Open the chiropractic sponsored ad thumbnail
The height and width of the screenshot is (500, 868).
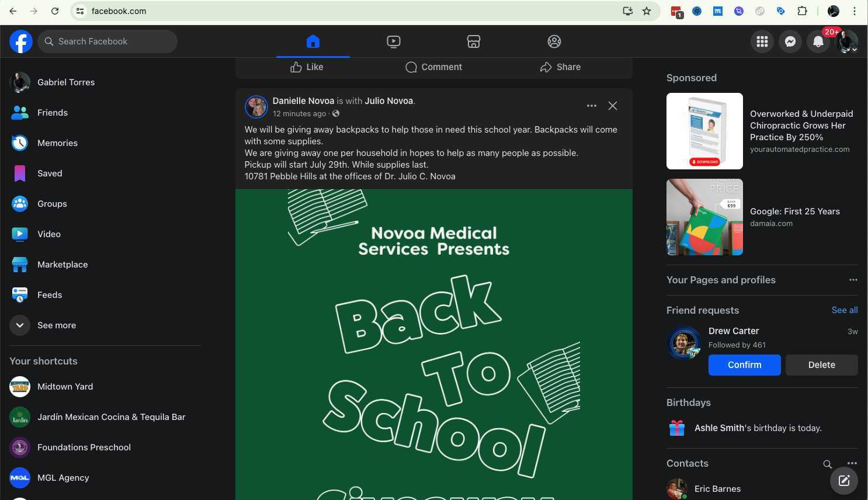point(704,131)
